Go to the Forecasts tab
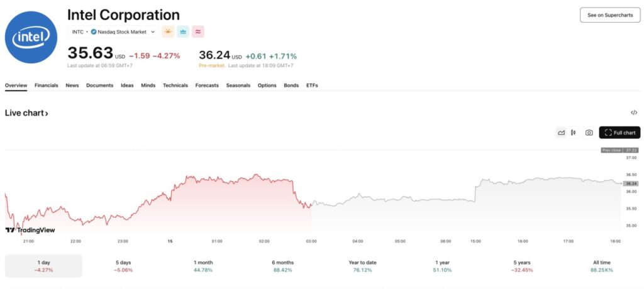This screenshot has width=644, height=289. pos(207,85)
